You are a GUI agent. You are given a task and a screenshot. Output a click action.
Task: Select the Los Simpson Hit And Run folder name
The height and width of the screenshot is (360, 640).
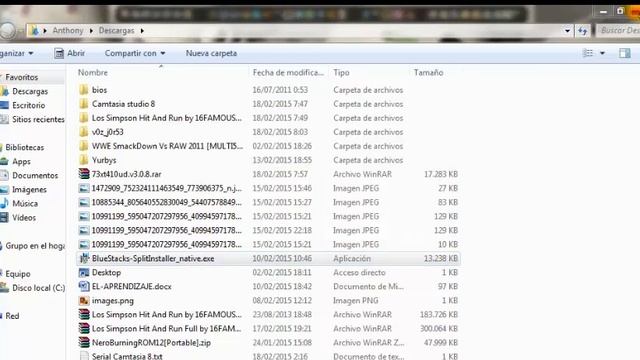[x=167, y=118]
